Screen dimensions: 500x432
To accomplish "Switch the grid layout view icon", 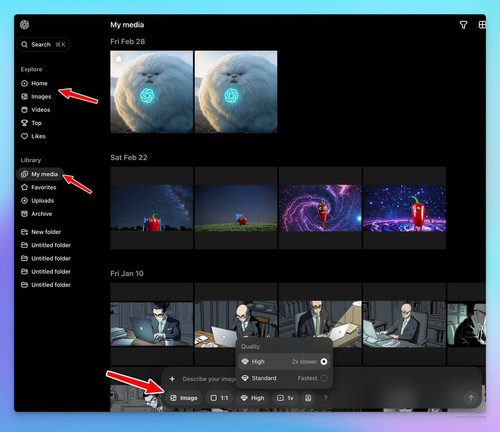I will click(482, 25).
